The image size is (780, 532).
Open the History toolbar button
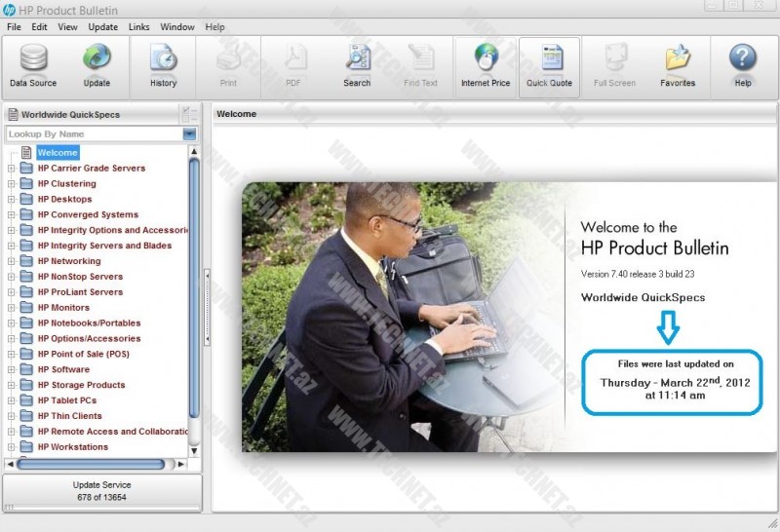point(163,66)
